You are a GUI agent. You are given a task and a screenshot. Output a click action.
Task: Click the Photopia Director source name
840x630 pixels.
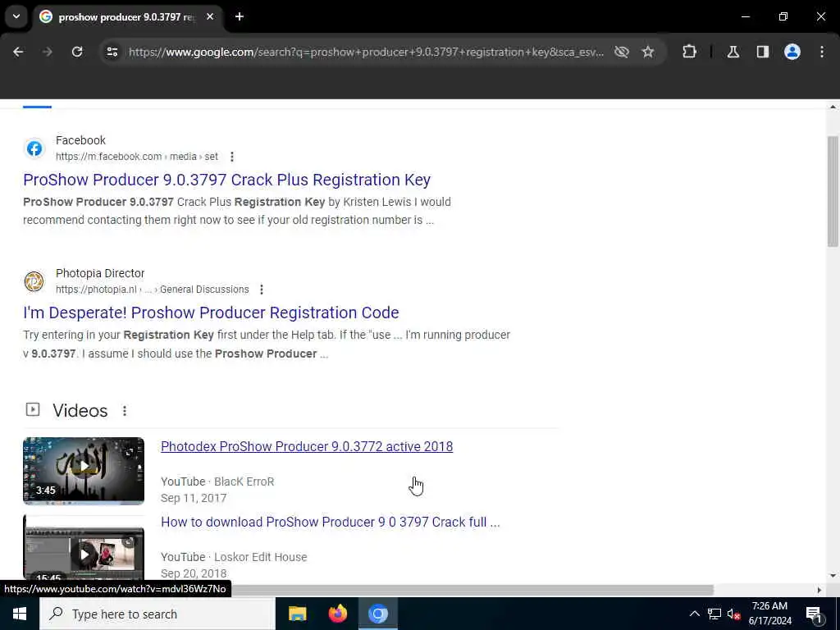click(x=100, y=273)
